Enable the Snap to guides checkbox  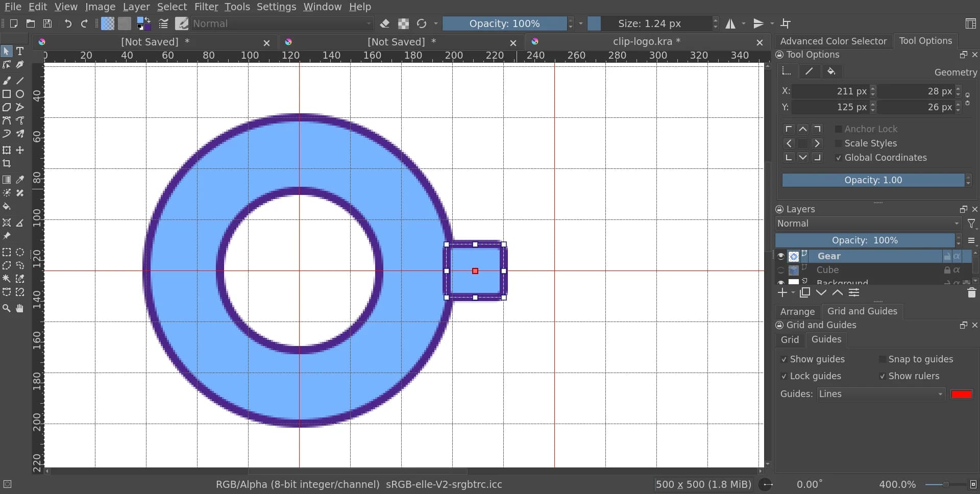882,359
